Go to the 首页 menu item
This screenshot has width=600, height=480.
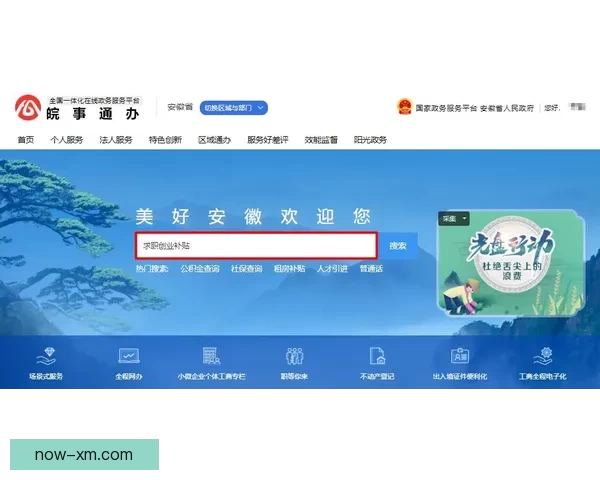tap(26, 140)
